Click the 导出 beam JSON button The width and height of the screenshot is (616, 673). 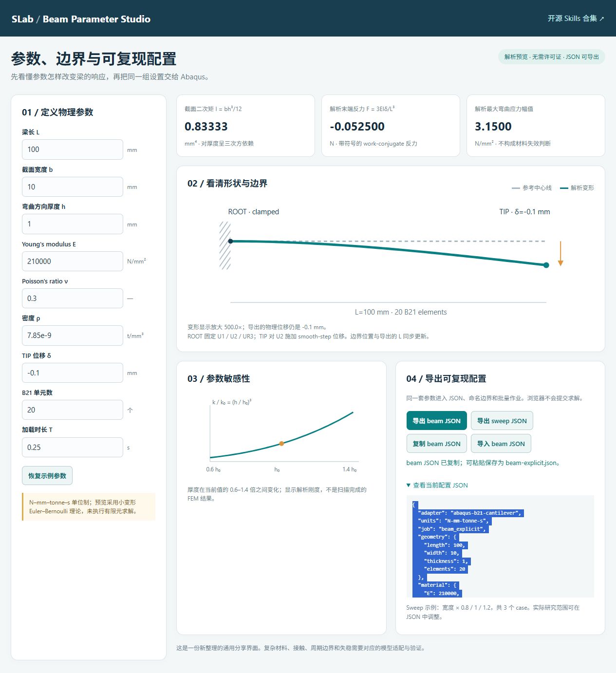[x=436, y=421]
